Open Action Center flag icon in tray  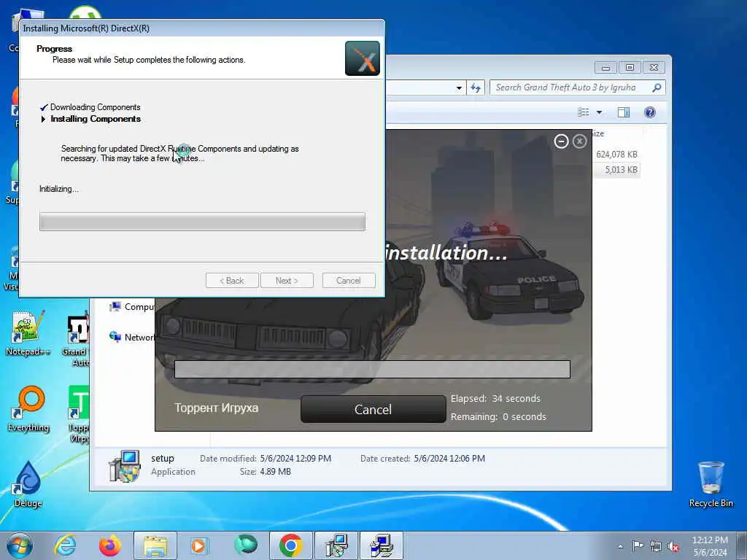pyautogui.click(x=638, y=545)
